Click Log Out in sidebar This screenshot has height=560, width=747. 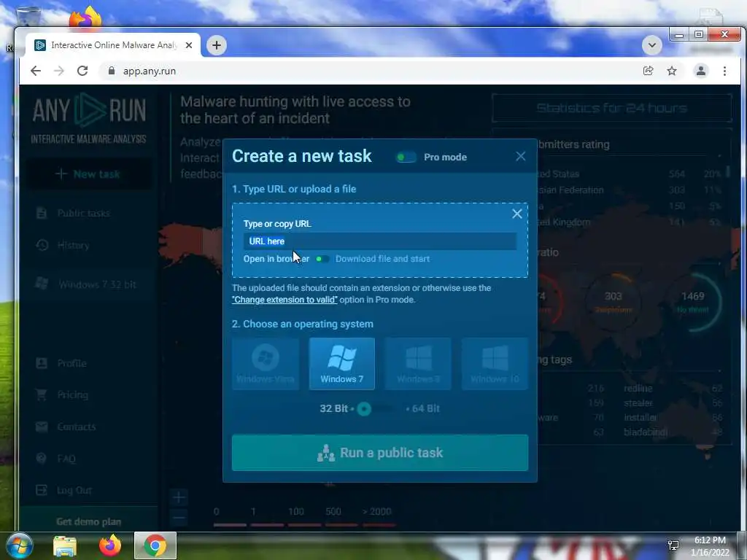[x=74, y=490]
